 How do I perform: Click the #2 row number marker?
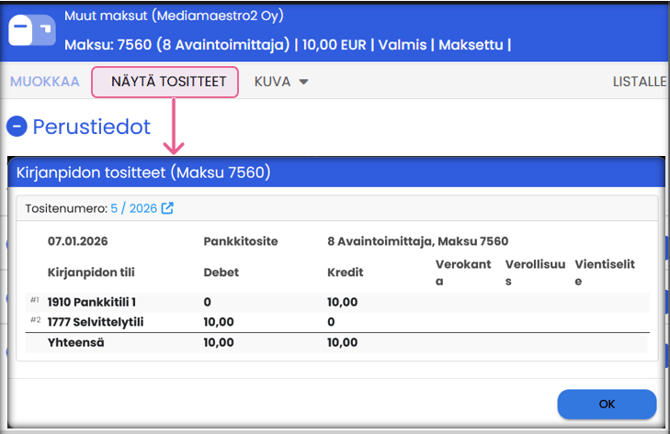coord(34,320)
